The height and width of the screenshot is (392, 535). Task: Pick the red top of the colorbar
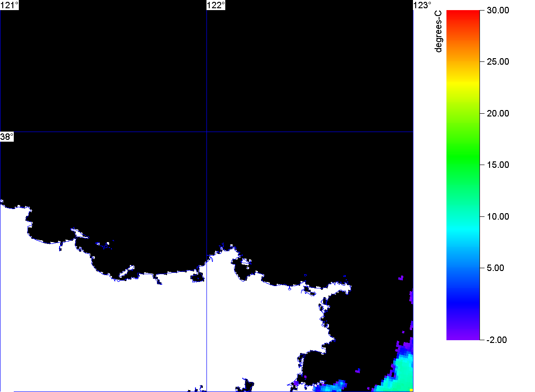pos(463,14)
